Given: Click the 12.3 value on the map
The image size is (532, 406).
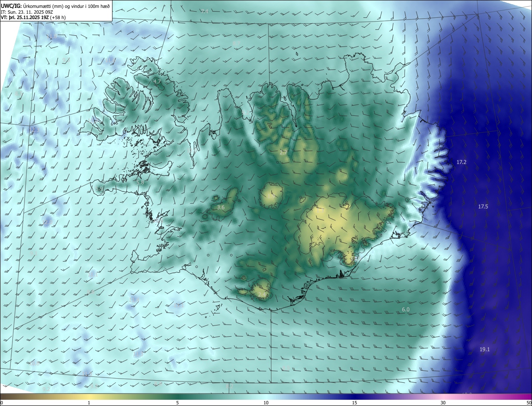Looking at the screenshot, I should (34, 130).
